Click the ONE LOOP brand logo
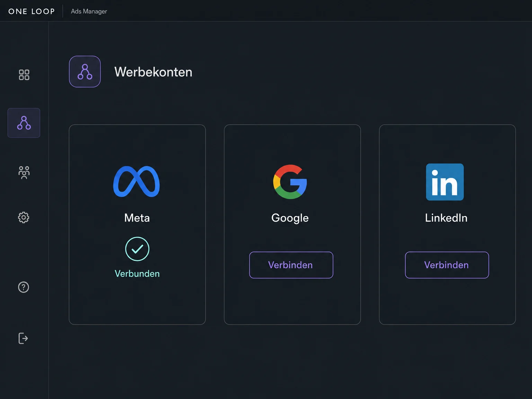 (x=32, y=11)
